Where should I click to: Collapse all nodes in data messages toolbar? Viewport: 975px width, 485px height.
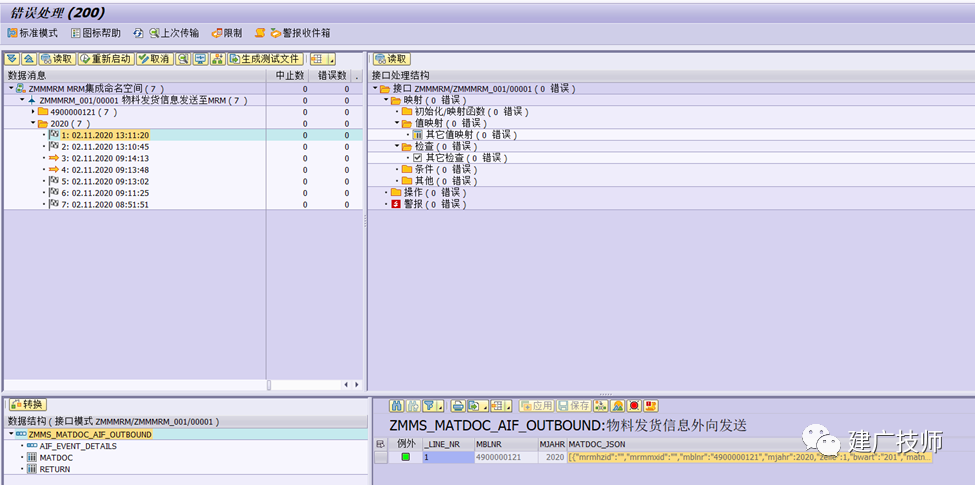pyautogui.click(x=29, y=59)
